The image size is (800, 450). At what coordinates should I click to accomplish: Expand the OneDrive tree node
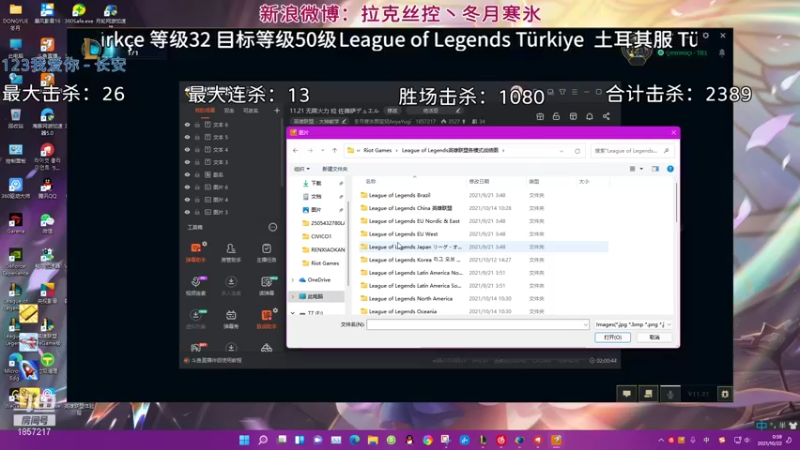tap(293, 280)
